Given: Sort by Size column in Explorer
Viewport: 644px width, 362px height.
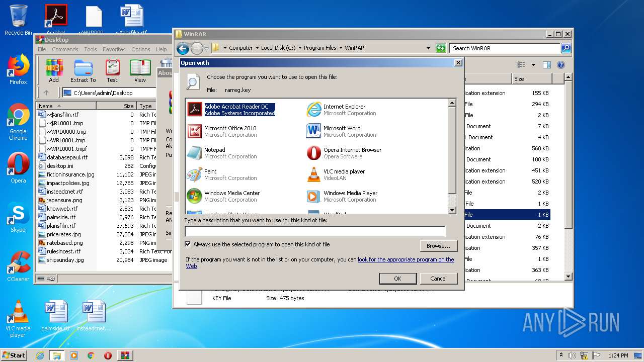Looking at the screenshot, I should [532, 79].
